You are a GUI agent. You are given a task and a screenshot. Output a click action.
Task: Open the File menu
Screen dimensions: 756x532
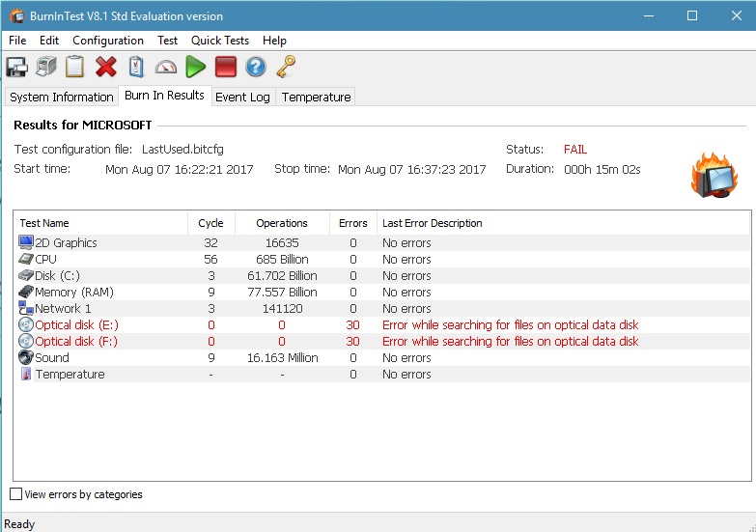[x=17, y=41]
